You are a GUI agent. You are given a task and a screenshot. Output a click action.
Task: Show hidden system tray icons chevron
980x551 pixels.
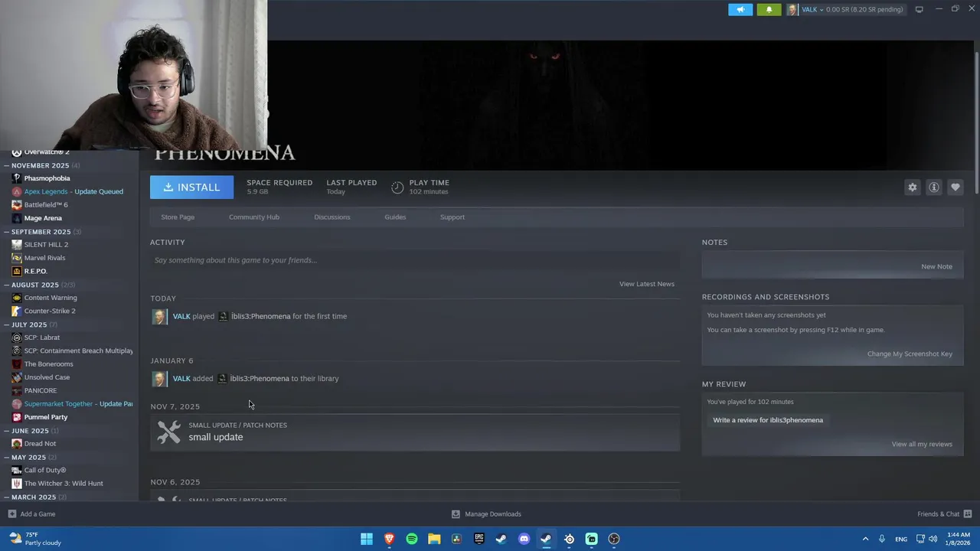pyautogui.click(x=865, y=539)
